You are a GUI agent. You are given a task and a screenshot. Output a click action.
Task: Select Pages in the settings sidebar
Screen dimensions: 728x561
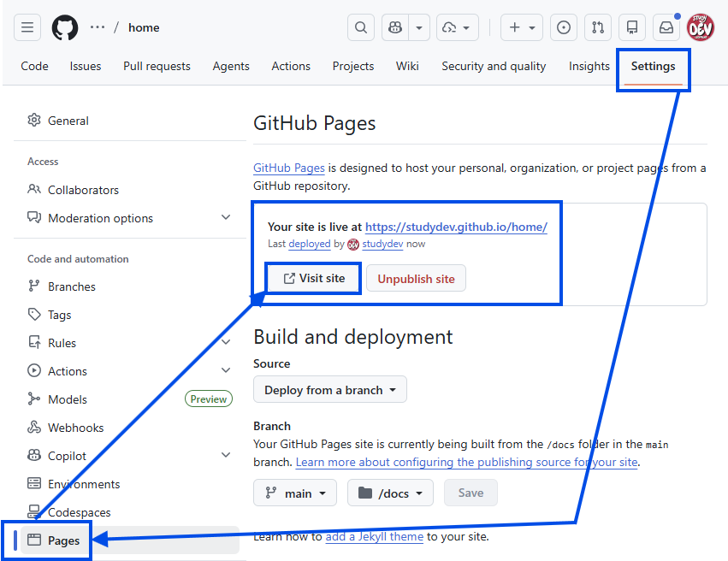coord(63,540)
